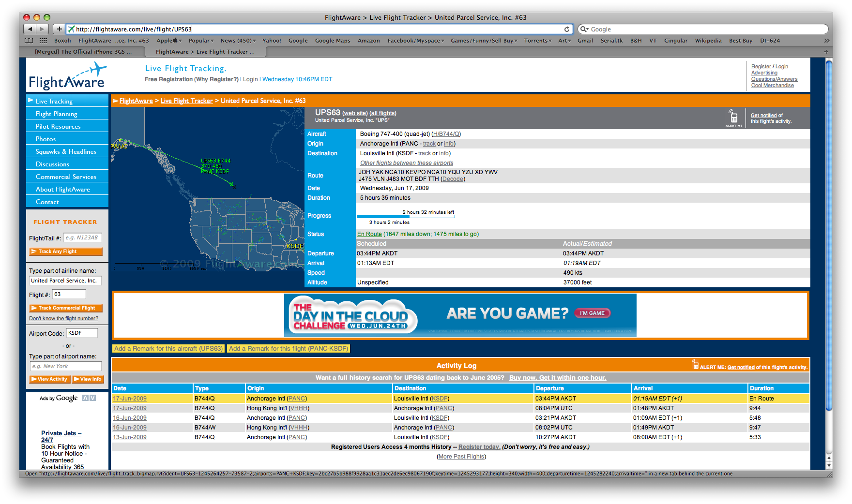852x504 pixels.
Task: Open the Gmail bookmark in the bookmarks bar
Action: point(585,41)
